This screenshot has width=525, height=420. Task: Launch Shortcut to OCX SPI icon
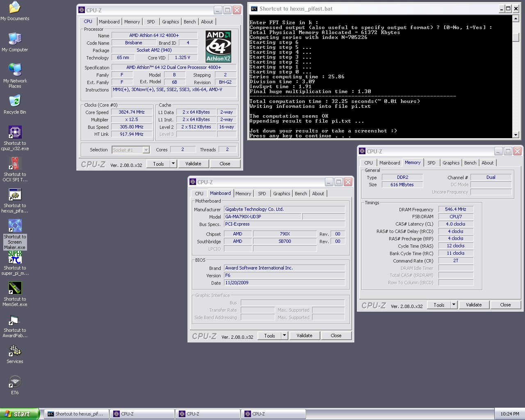tap(15, 163)
